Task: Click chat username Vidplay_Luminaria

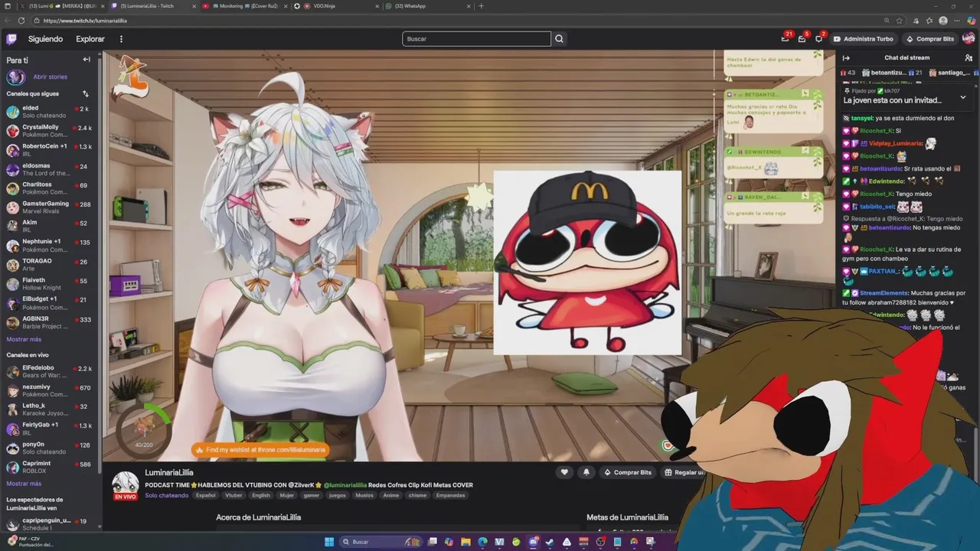Action: 895,143
